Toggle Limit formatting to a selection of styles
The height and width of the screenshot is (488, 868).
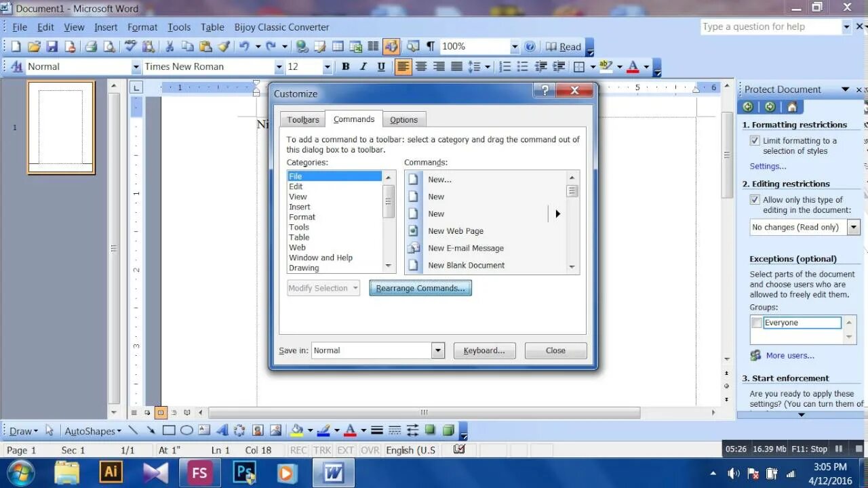[x=755, y=140]
